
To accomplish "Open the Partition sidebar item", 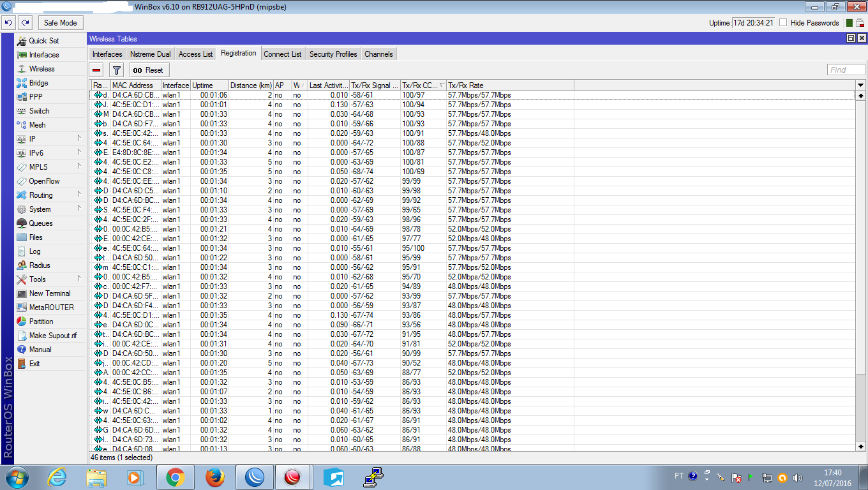I will (x=41, y=322).
